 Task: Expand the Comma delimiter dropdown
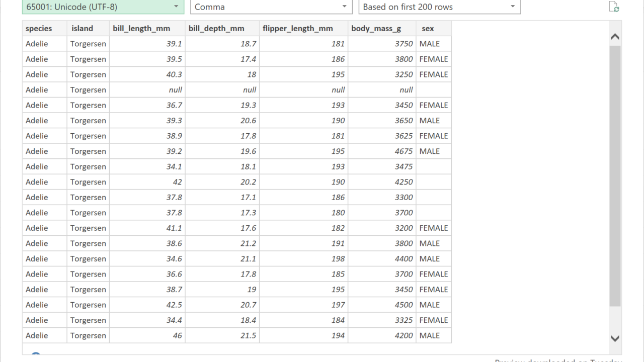(x=271, y=7)
